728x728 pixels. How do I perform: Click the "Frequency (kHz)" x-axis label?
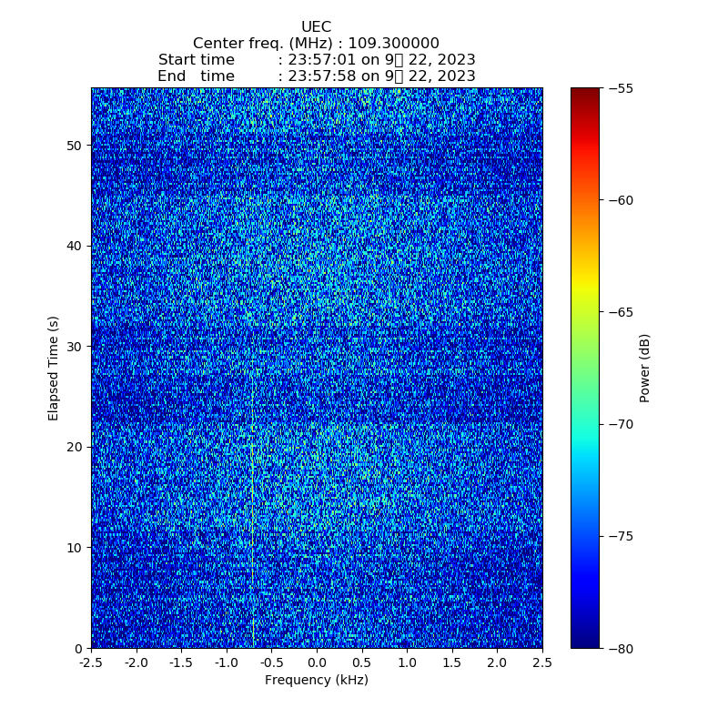(316, 680)
